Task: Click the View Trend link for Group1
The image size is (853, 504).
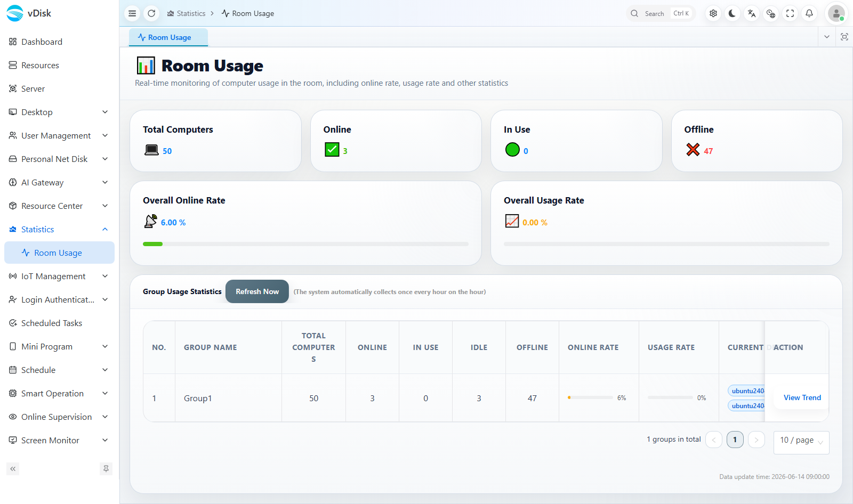Action: tap(802, 397)
